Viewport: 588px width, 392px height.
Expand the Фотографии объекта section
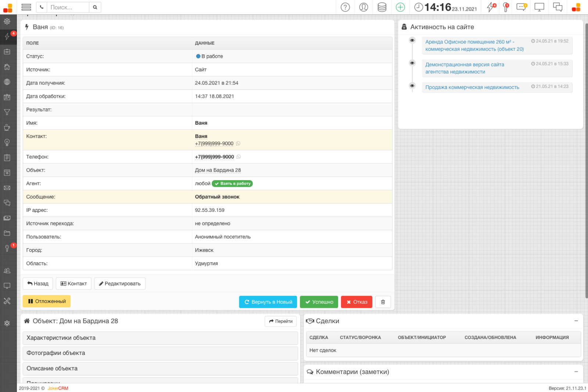click(160, 353)
